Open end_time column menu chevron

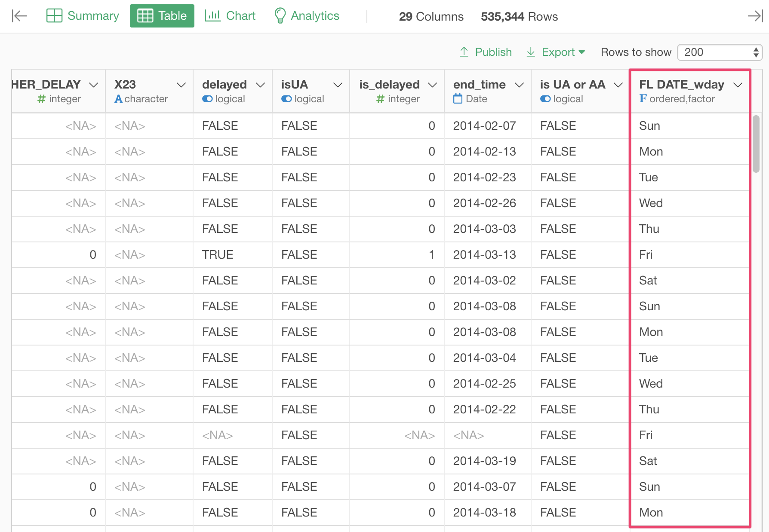coord(519,85)
